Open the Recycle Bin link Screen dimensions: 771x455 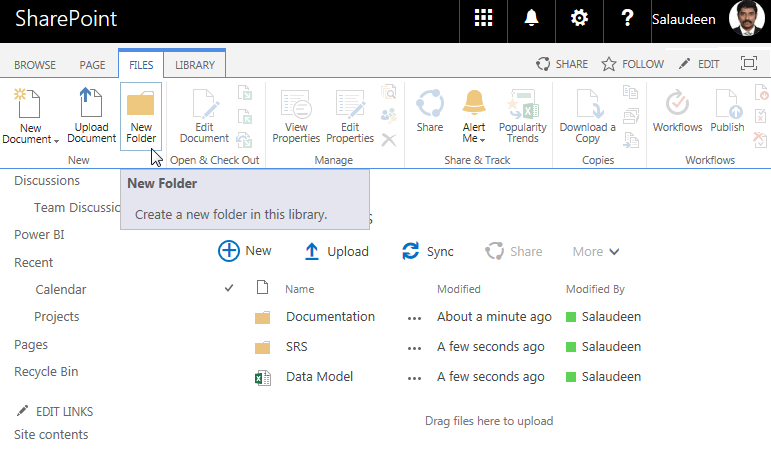[46, 371]
